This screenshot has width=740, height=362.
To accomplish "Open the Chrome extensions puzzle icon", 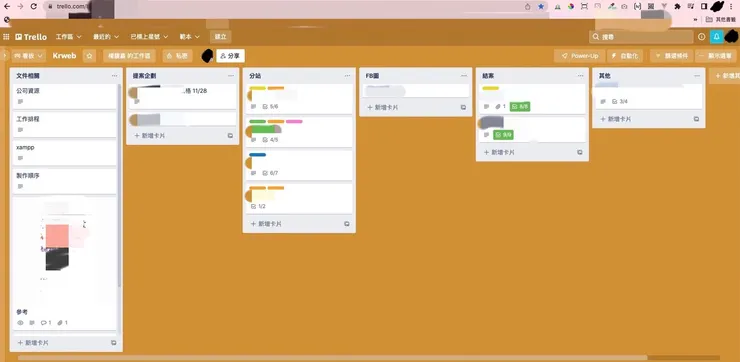I will pos(678,7).
